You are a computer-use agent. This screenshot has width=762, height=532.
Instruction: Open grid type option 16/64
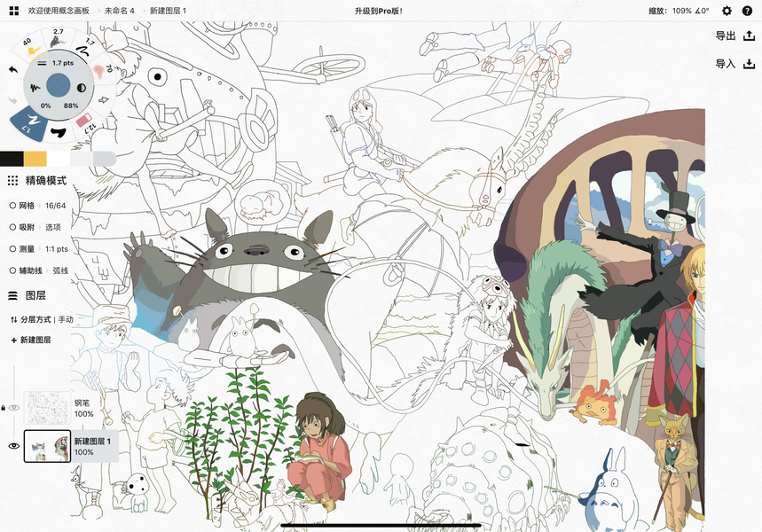(55, 206)
